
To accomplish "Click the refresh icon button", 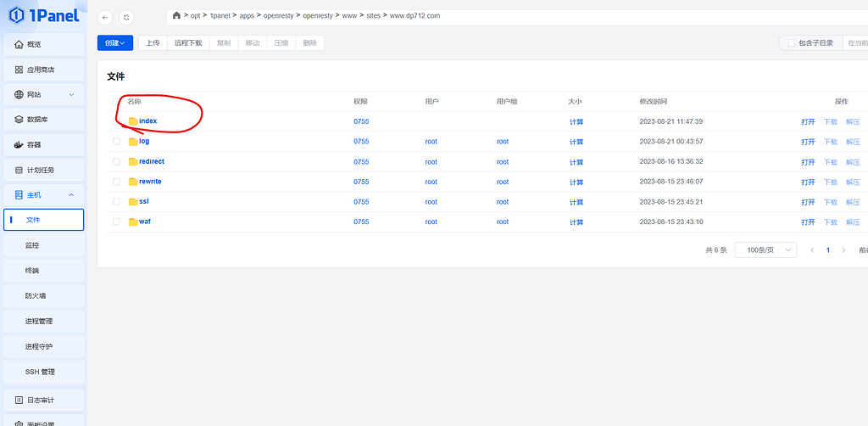I will pos(126,17).
